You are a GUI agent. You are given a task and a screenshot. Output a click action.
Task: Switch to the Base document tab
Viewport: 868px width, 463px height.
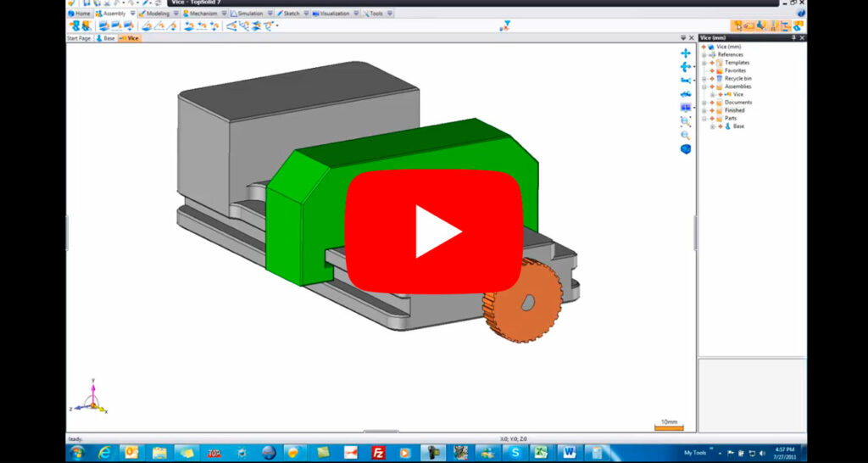(x=105, y=38)
